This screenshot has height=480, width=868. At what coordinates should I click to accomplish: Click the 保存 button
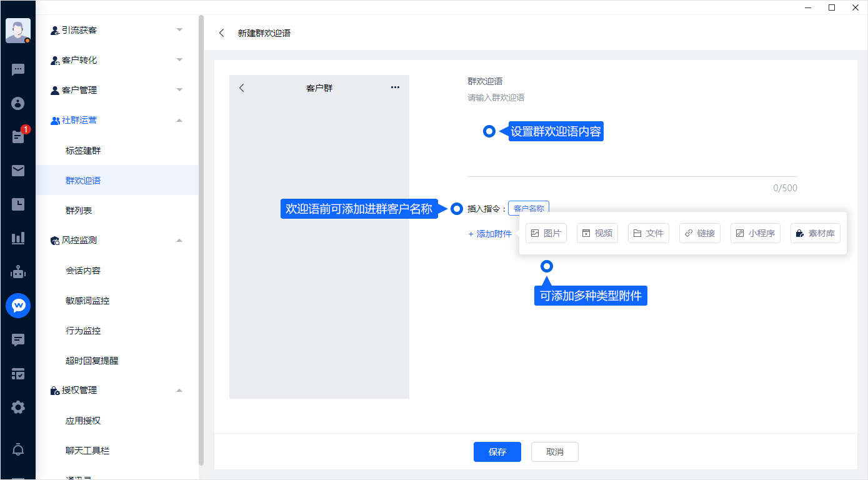(497, 452)
